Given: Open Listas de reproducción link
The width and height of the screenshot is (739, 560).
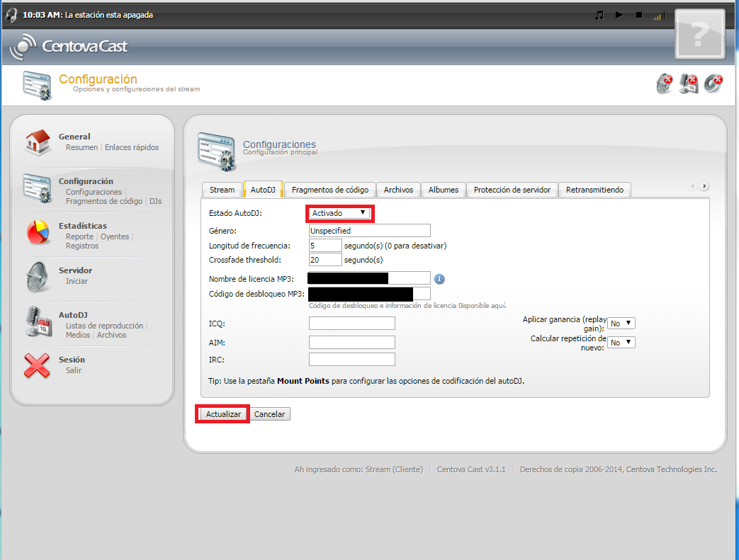Looking at the screenshot, I should pyautogui.click(x=104, y=326).
